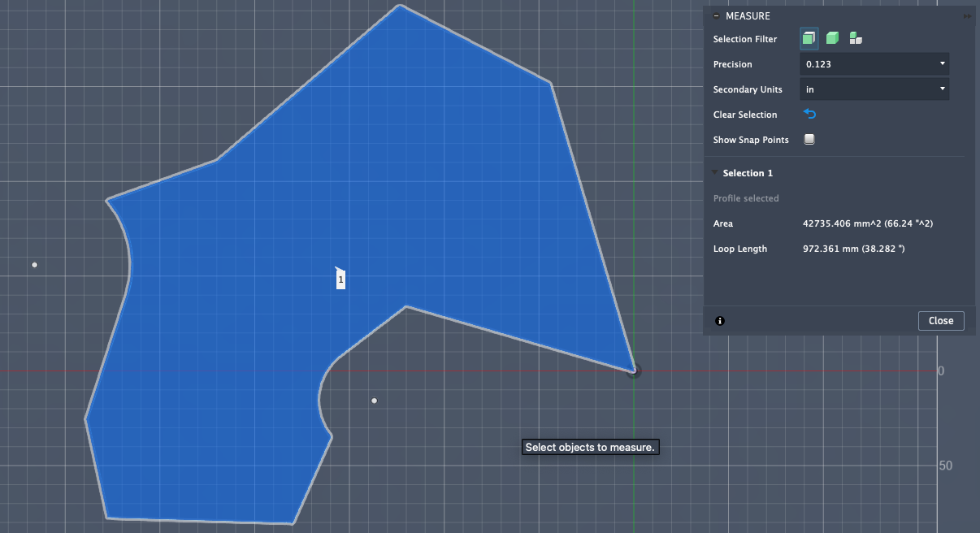Collapse the MEASURE panel via the minus icon

(715, 15)
